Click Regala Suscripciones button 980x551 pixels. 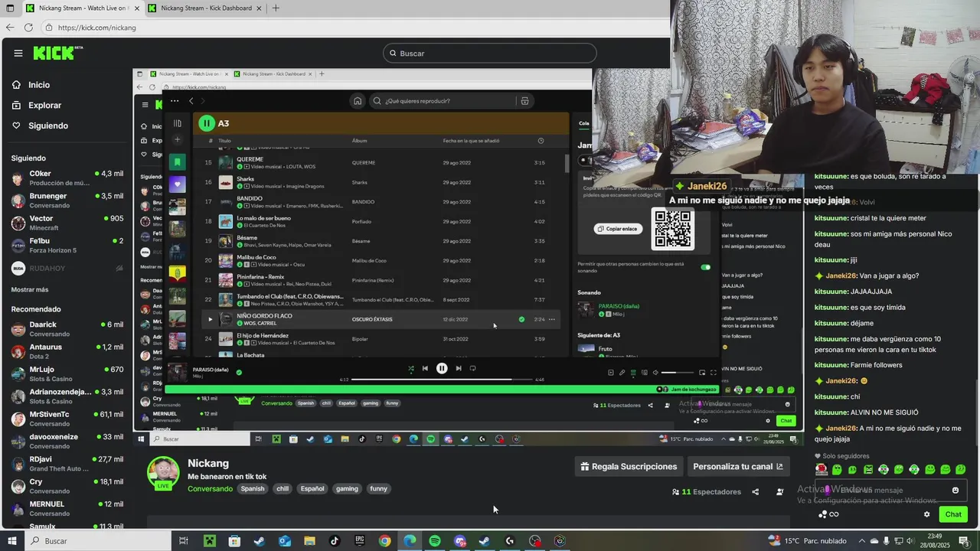click(629, 466)
